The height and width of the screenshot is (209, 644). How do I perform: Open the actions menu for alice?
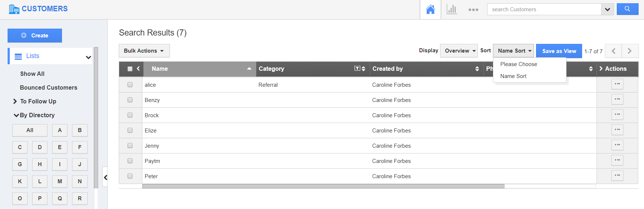[x=617, y=84]
